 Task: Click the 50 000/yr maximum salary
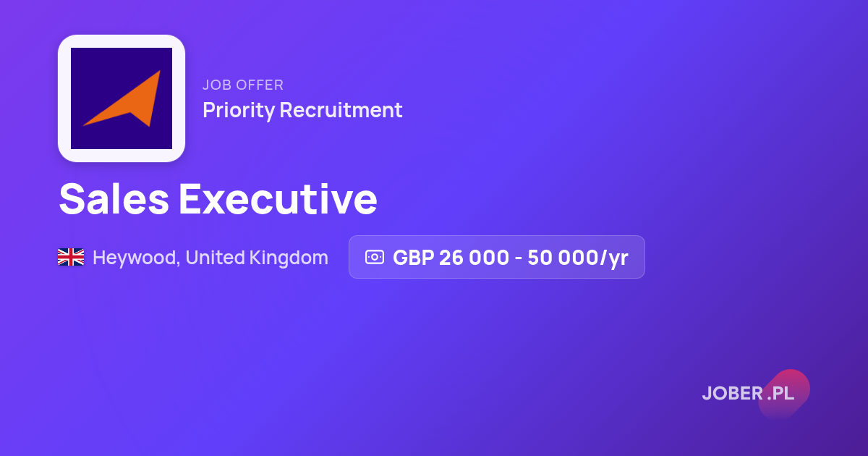point(578,257)
